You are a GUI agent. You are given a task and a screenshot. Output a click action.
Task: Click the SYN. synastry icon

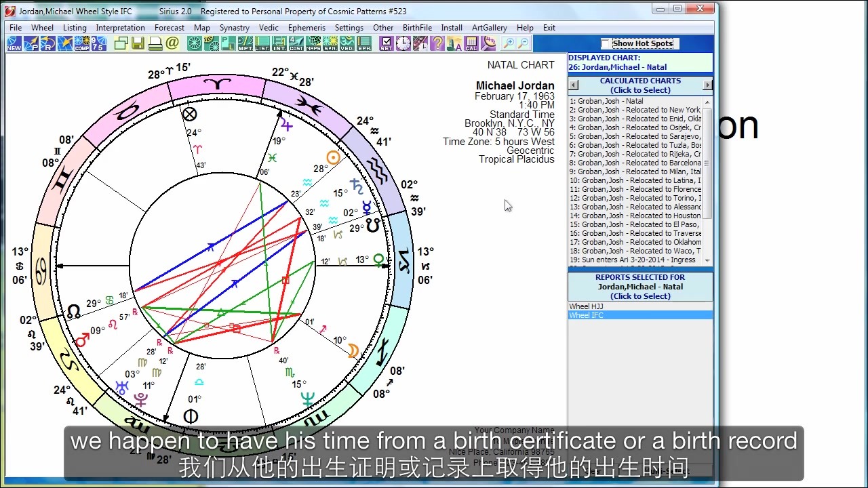[330, 43]
